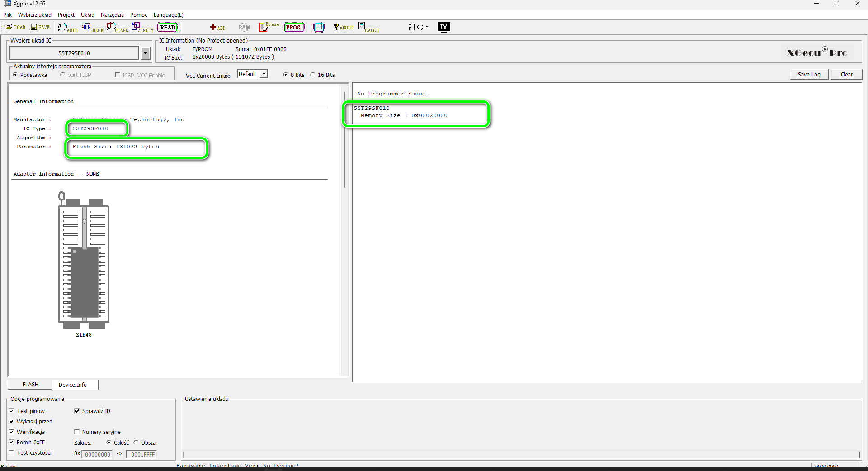This screenshot has height=471, width=868.
Task: Click the chip pin-test icon beside PROG.
Action: point(319,27)
